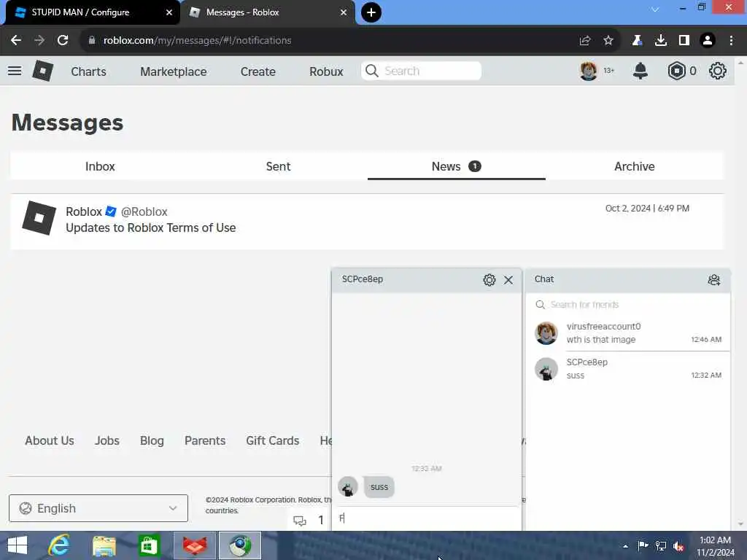Open the Inbox tab
The image size is (747, 560).
[100, 166]
